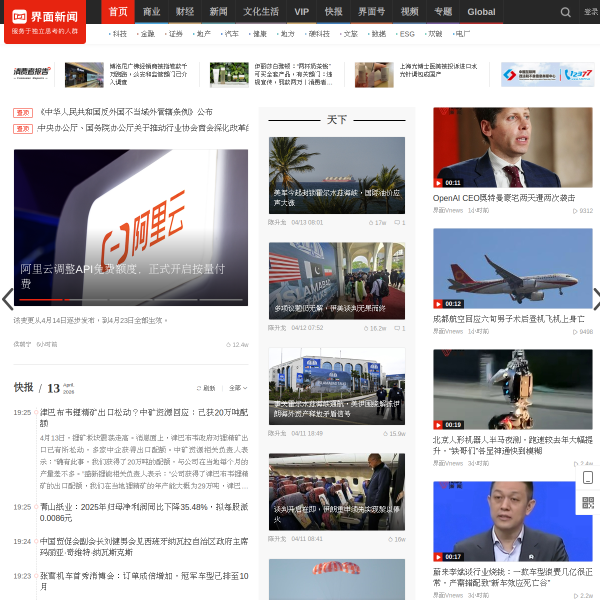The image size is (600, 600).
Task: Click like count 16.2w under Iran-US talks story
Action: click(x=375, y=328)
